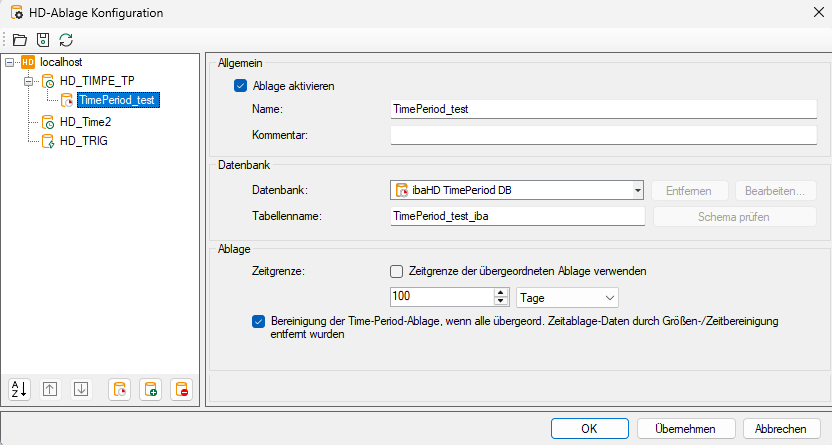Click the OK button

point(589,428)
